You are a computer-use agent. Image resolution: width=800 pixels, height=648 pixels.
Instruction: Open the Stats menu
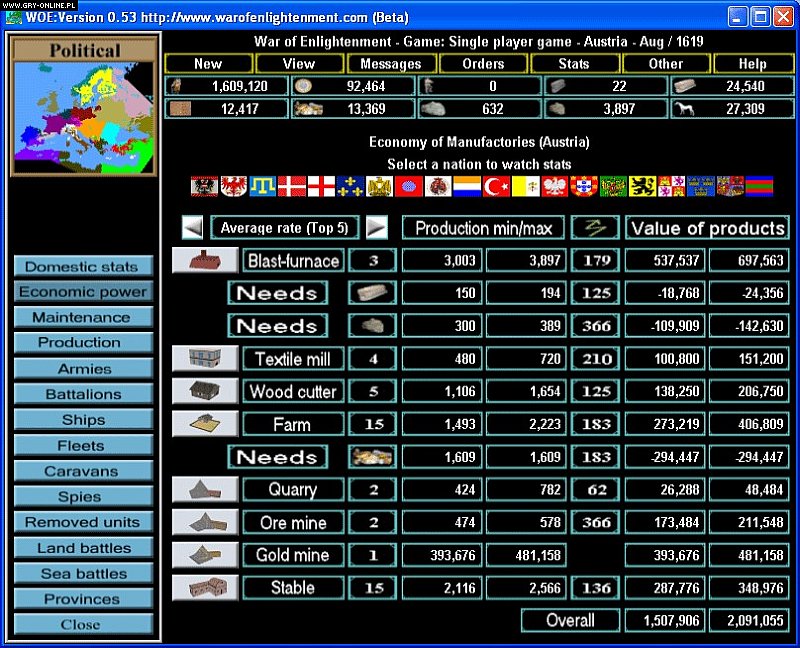point(575,63)
